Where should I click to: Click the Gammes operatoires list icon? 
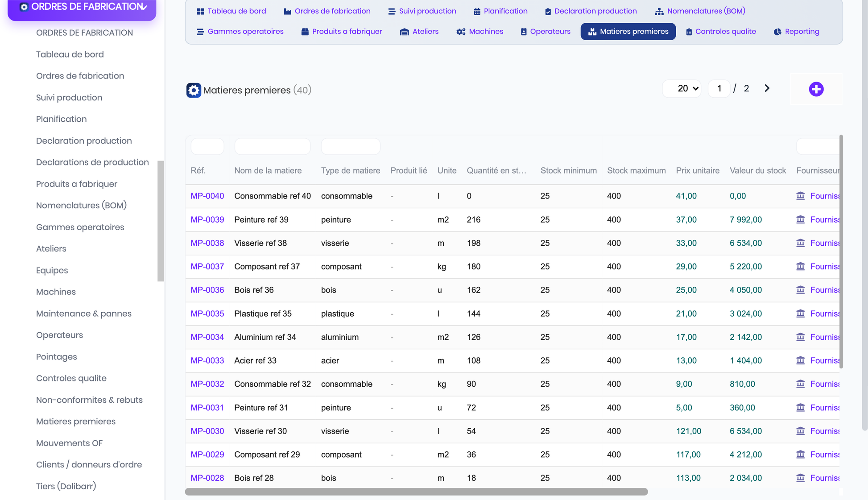pyautogui.click(x=200, y=32)
